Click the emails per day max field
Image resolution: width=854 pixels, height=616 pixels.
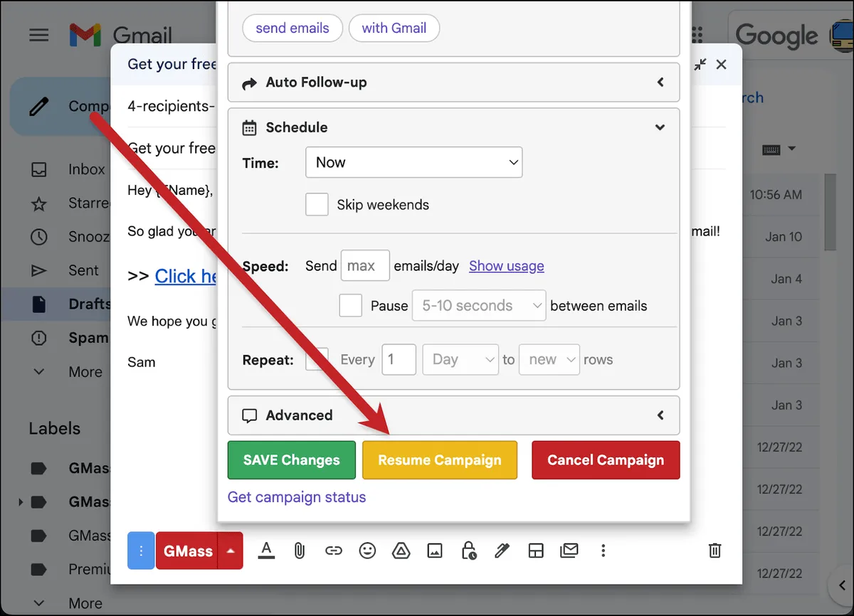[365, 265]
